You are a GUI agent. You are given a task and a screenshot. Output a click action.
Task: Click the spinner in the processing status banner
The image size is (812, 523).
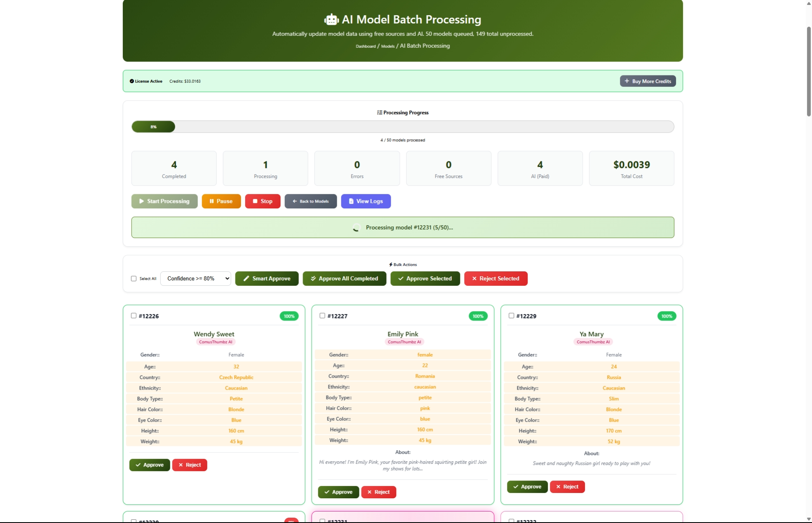click(x=356, y=227)
